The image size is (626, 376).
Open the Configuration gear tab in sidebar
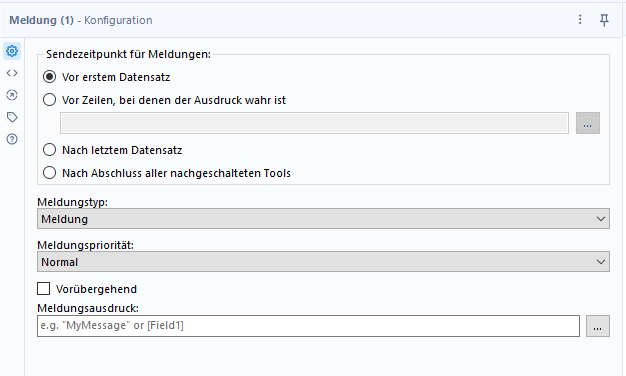point(12,51)
